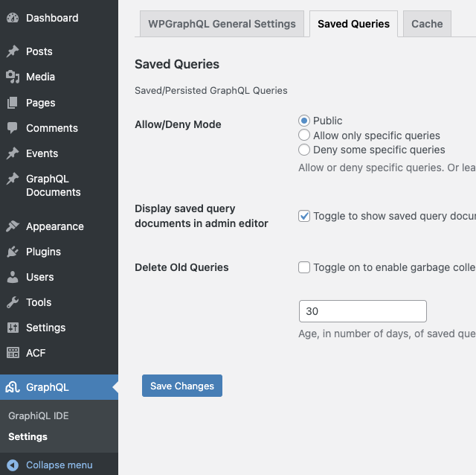The height and width of the screenshot is (475, 476).
Task: Select Allow only specific queries radio
Action: click(x=304, y=136)
